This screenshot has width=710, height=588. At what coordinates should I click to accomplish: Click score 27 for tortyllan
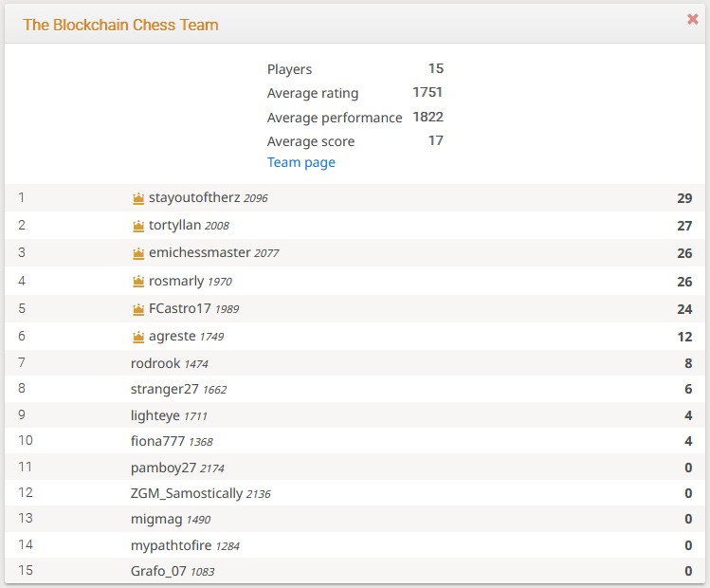[x=684, y=226]
